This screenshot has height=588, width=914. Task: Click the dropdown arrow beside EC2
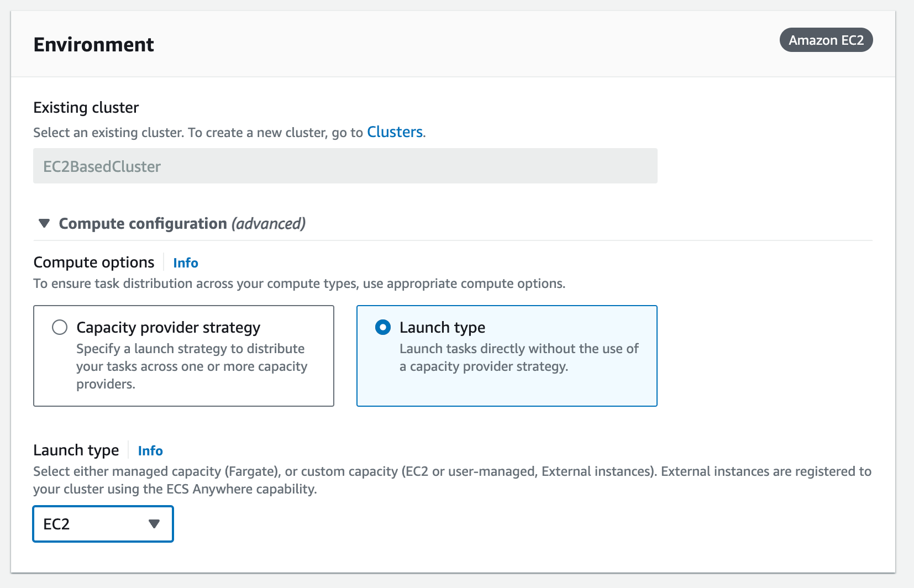click(154, 524)
